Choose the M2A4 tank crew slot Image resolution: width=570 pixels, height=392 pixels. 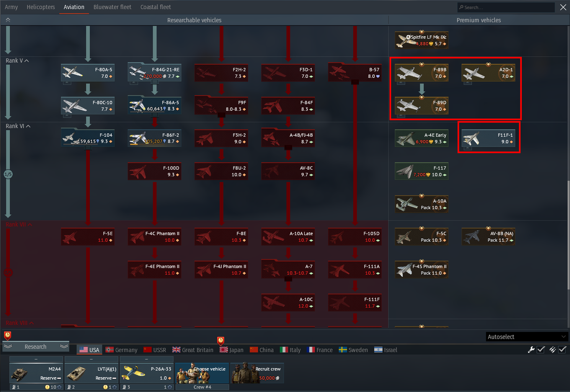click(36, 373)
